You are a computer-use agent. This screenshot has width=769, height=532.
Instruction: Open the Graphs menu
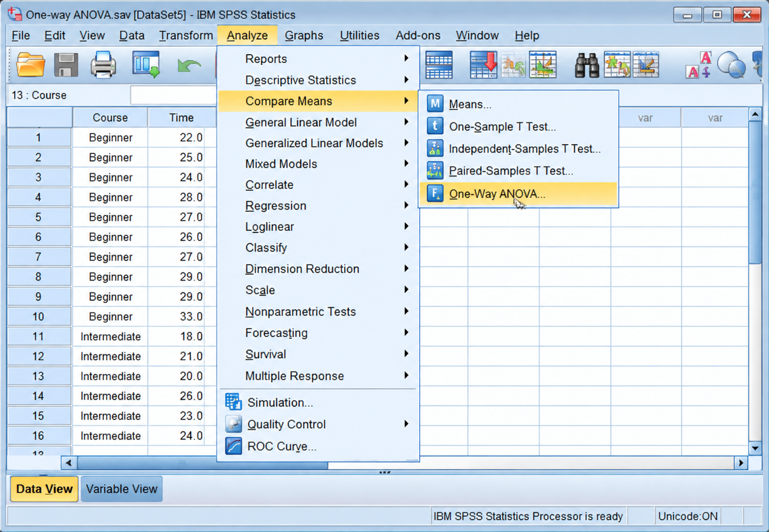(x=304, y=35)
